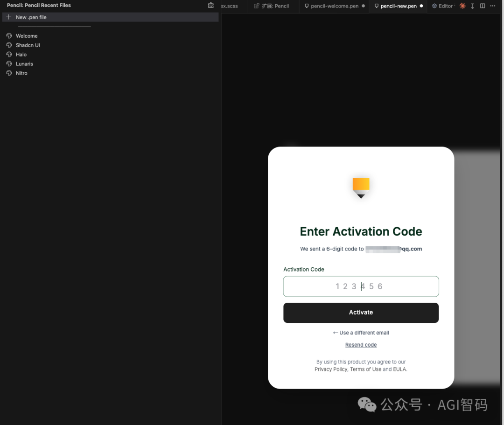The image size is (504, 425).
Task: Focus the Activation Code input field
Action: [x=361, y=286]
